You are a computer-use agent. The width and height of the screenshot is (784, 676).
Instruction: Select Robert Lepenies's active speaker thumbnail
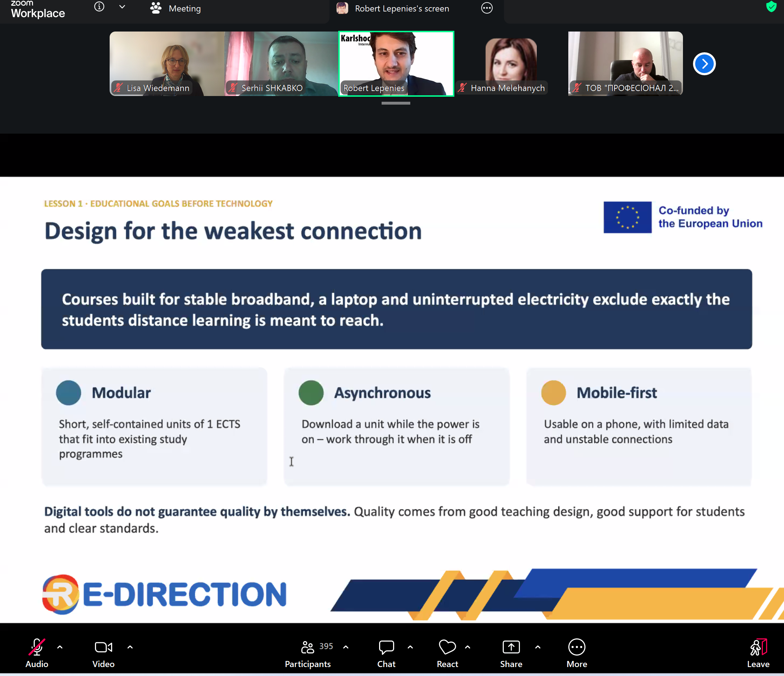[x=396, y=63]
